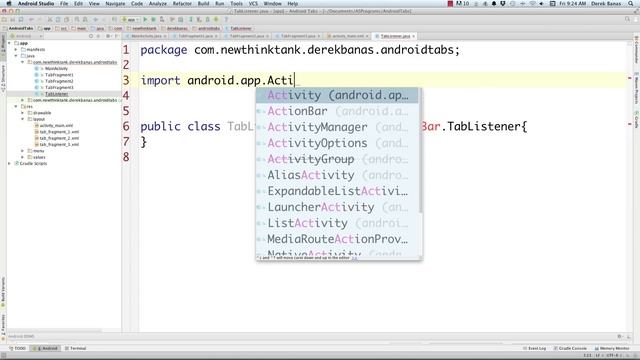Open the Refactor menu

(182, 3)
